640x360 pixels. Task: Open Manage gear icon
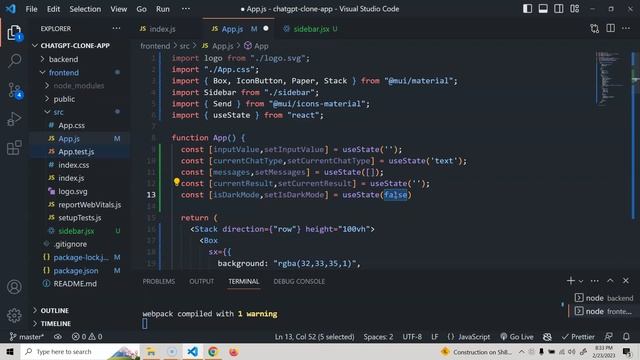(x=14, y=315)
